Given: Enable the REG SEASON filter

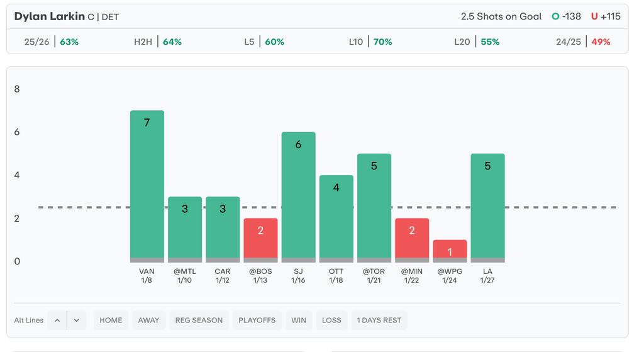Looking at the screenshot, I should tap(199, 321).
